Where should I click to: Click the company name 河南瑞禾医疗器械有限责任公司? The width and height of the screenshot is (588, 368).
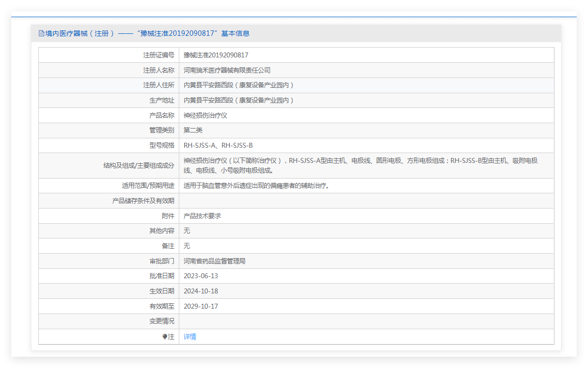tap(227, 70)
